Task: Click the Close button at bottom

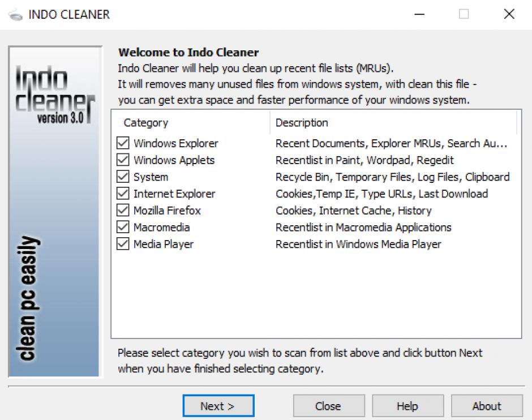Action: (328, 406)
